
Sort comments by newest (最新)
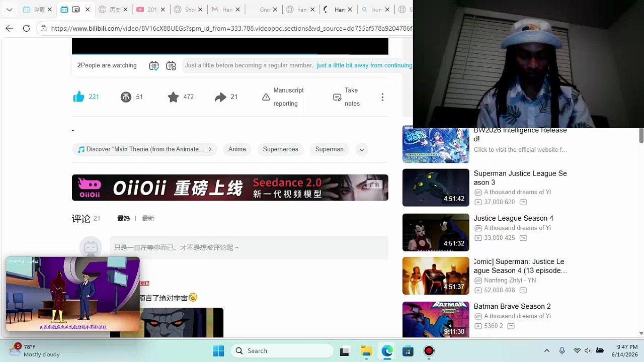pyautogui.click(x=148, y=218)
